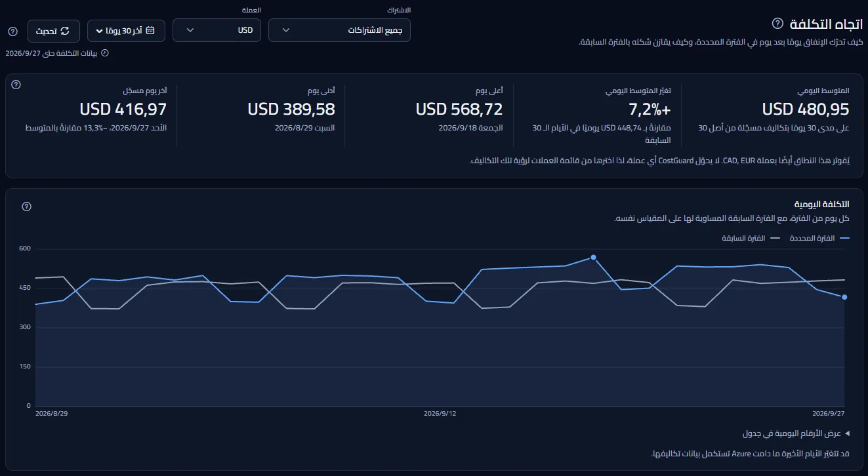Screen dimensions: 868x476
Task: Click the USD 480,95 daily average value
Action: 806,109
